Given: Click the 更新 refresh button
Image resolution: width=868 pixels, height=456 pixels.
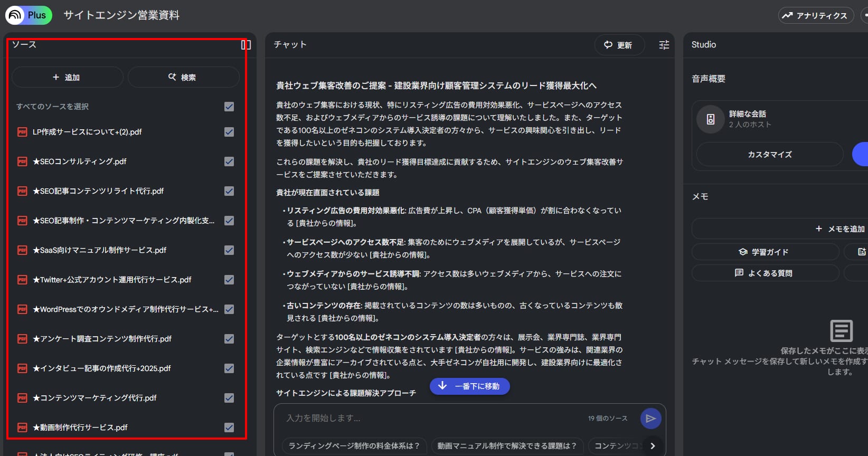Looking at the screenshot, I should [x=619, y=45].
